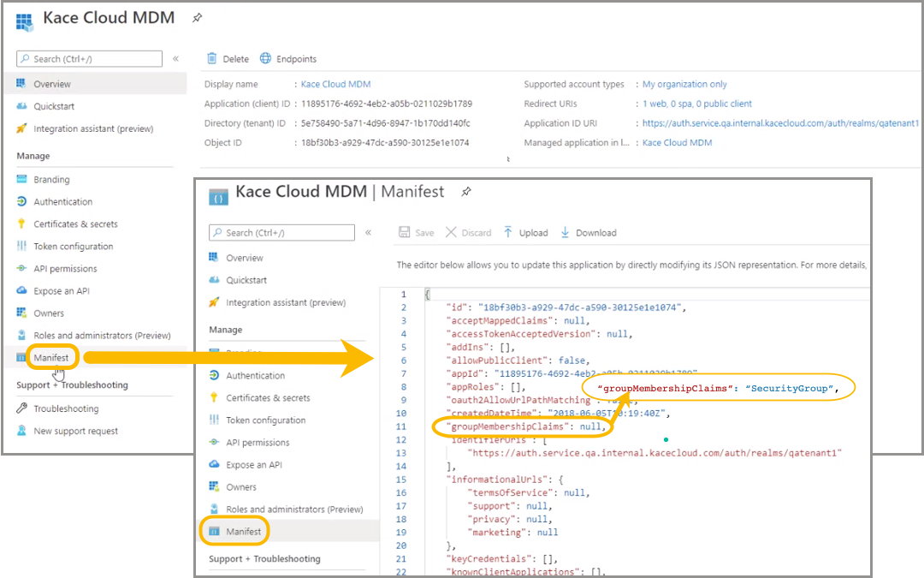Open the Kace Cloud MDM display name link

point(335,85)
